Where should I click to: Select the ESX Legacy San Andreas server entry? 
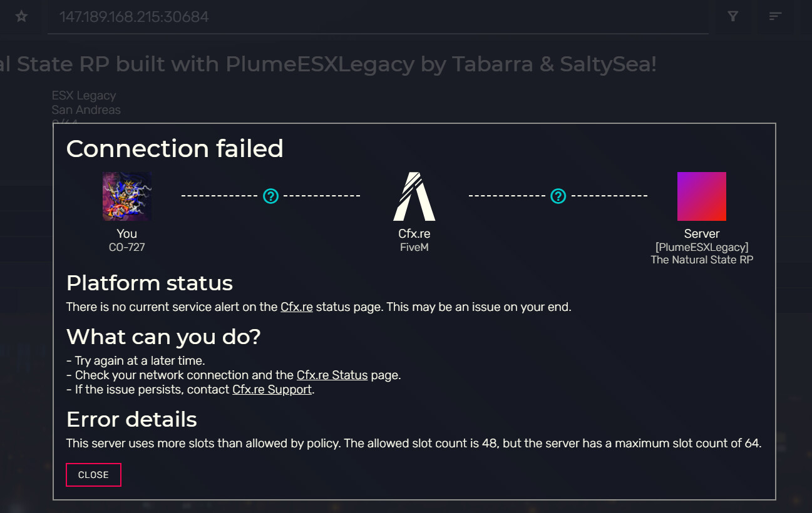tap(86, 102)
